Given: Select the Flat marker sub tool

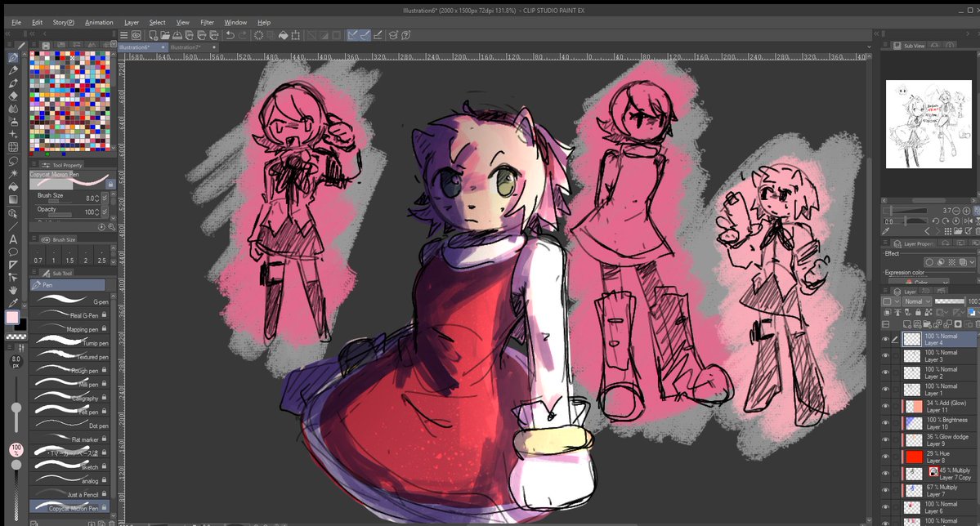Looking at the screenshot, I should [70, 439].
